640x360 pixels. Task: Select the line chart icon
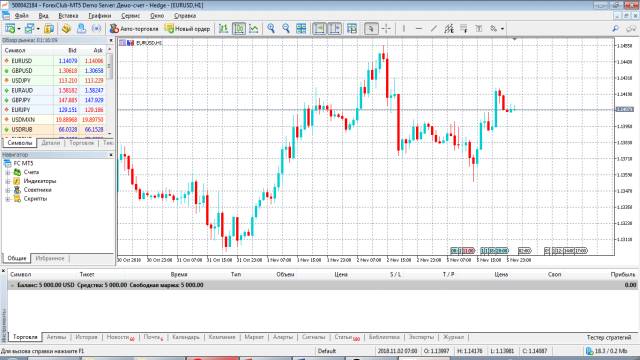[x=254, y=29]
